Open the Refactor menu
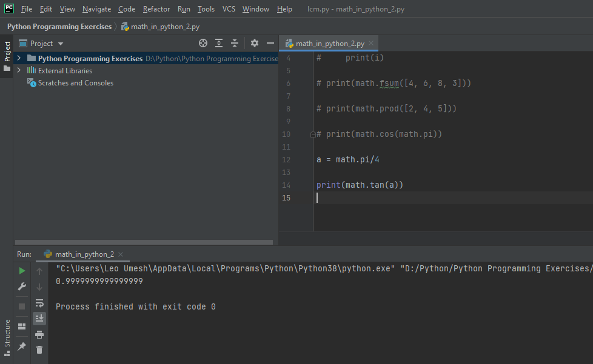Screen dimensions: 593x364 pyautogui.click(x=156, y=8)
